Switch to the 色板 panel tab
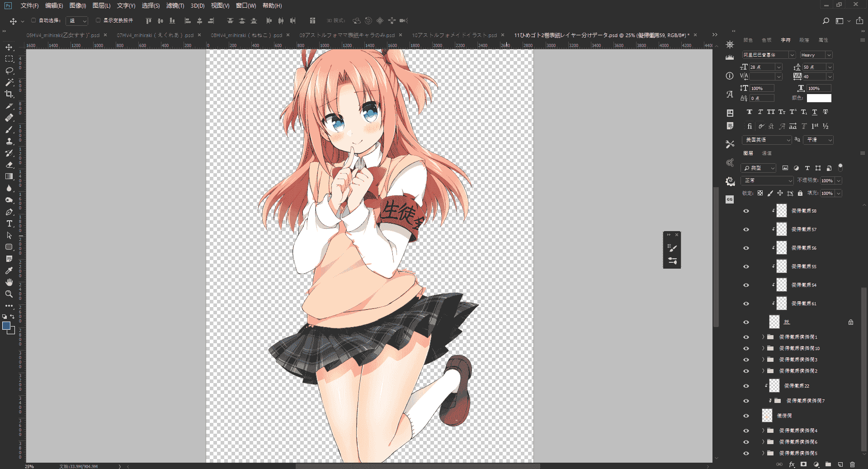 (x=767, y=40)
